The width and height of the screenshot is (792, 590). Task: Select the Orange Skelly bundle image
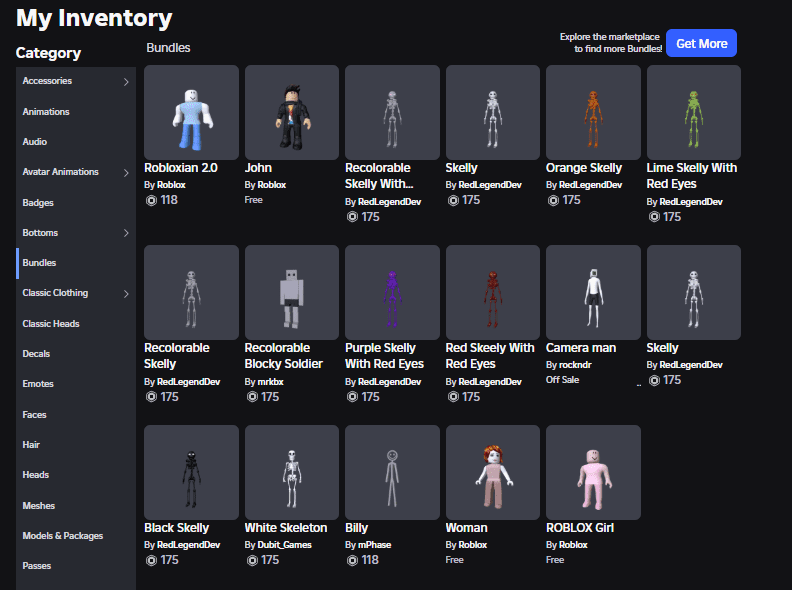[593, 112]
